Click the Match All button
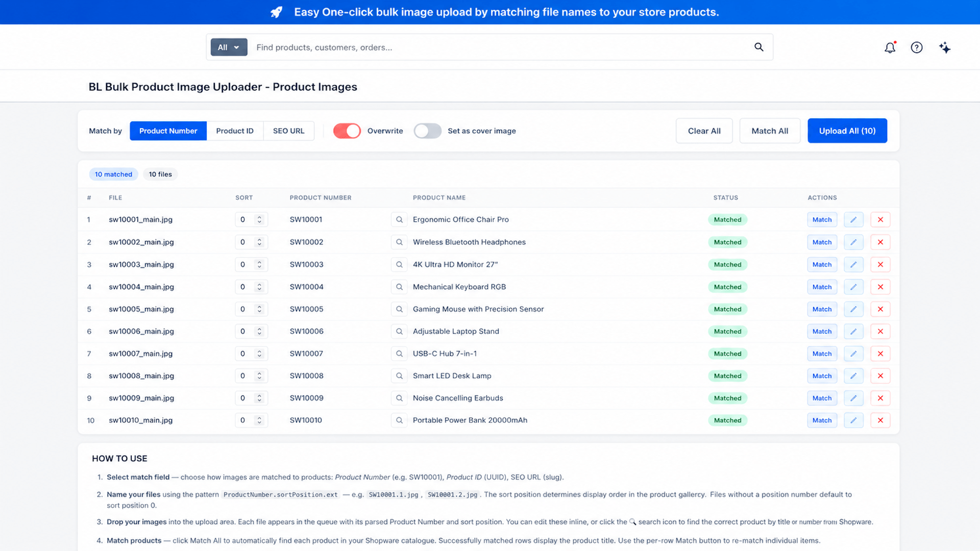The image size is (980, 551). (x=770, y=131)
